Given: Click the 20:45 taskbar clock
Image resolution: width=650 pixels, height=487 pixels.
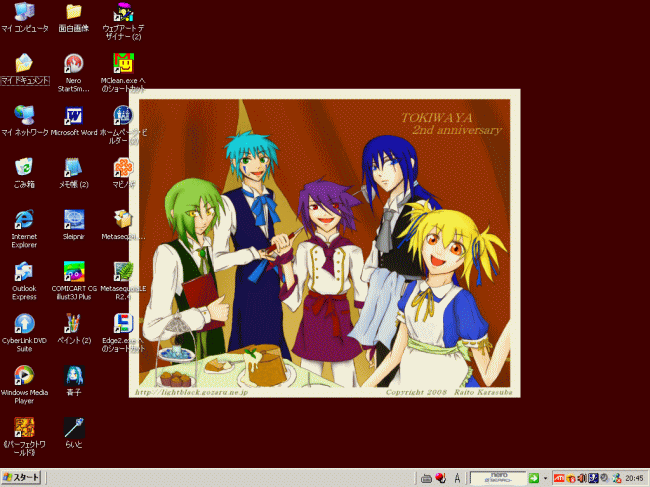Looking at the screenshot, I should [x=634, y=478].
